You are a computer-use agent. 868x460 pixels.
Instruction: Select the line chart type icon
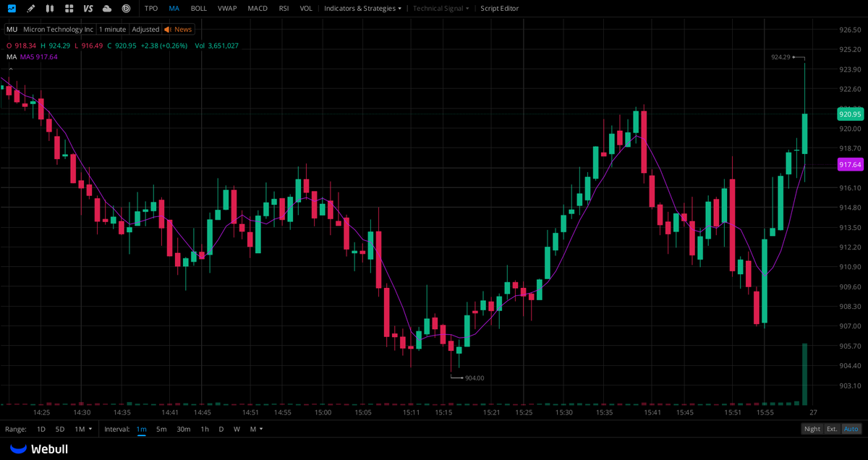(x=12, y=8)
